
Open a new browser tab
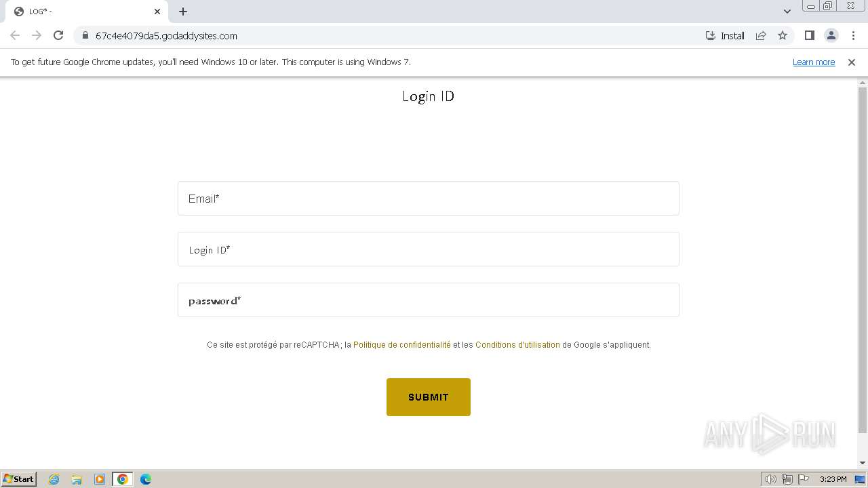coord(183,12)
